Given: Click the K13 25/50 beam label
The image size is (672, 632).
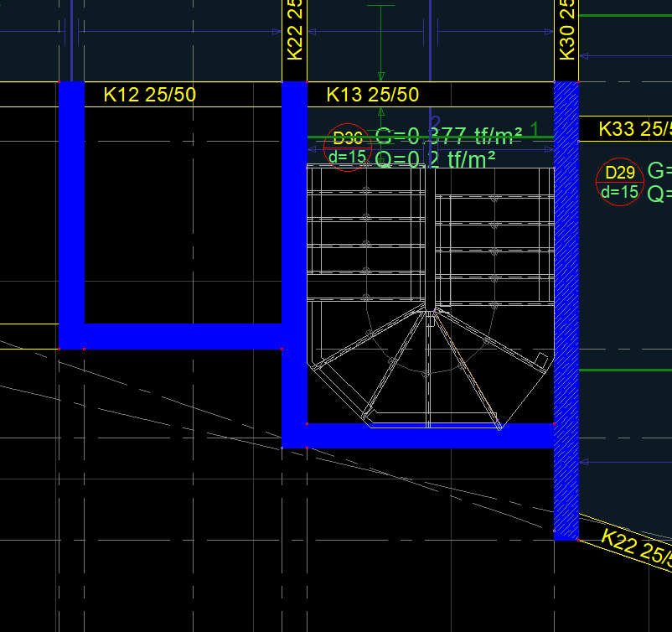Looking at the screenshot, I should [x=372, y=96].
